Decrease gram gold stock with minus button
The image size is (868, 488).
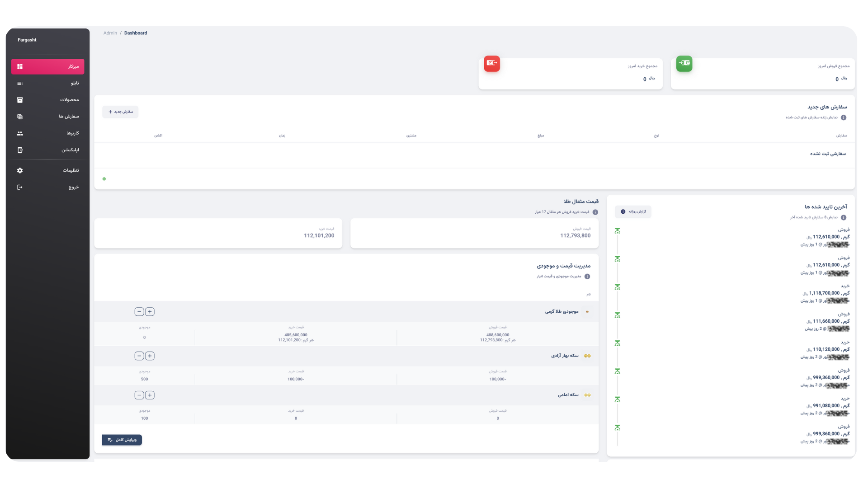coord(139,312)
